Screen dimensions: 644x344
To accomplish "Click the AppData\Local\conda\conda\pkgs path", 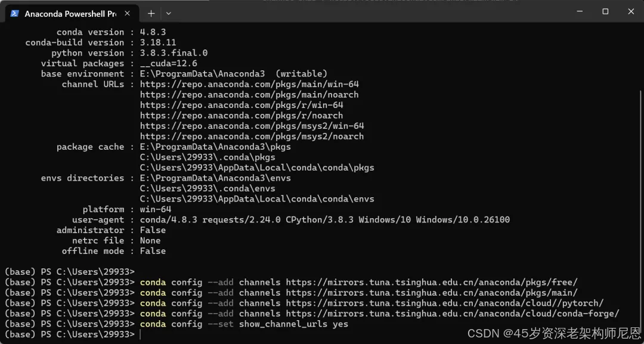I will (257, 168).
